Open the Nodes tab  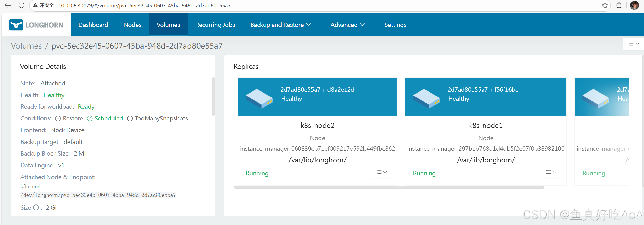(132, 25)
